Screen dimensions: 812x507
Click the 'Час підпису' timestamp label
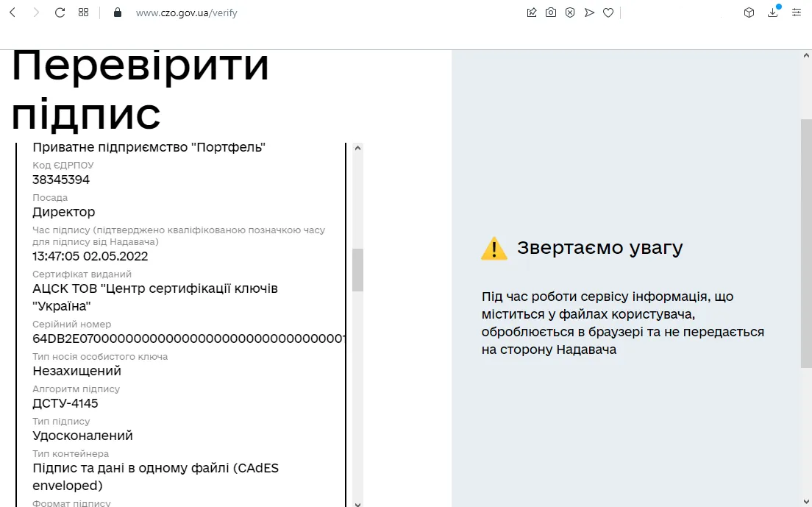click(x=179, y=235)
